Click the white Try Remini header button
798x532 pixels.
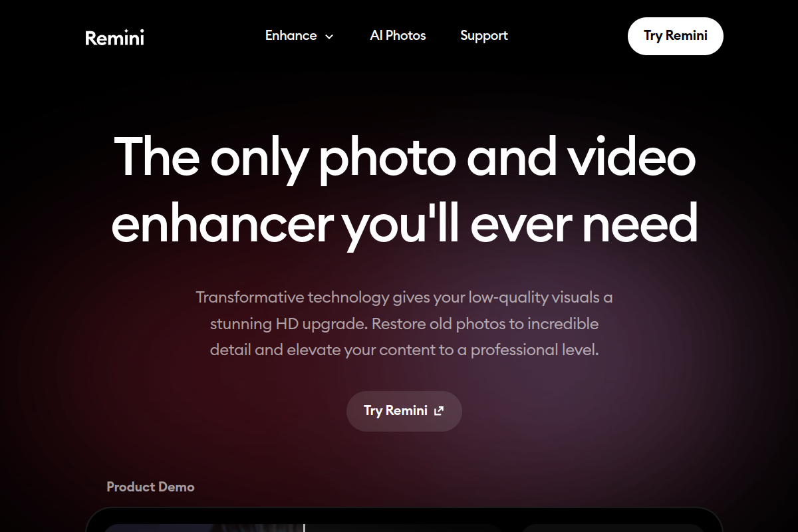point(675,36)
